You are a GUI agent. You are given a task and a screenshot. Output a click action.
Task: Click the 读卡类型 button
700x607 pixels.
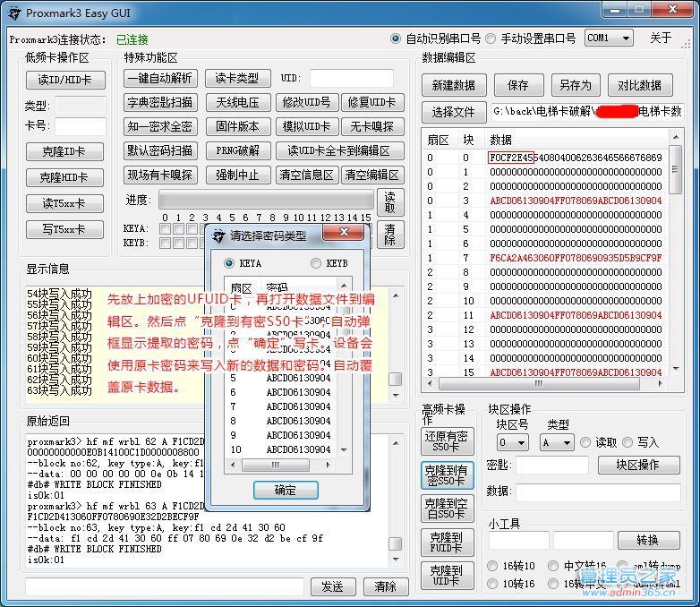238,78
